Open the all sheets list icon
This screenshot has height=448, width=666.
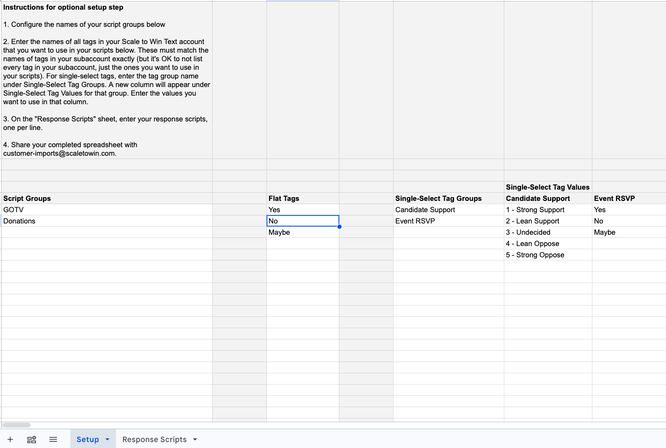pos(53,440)
